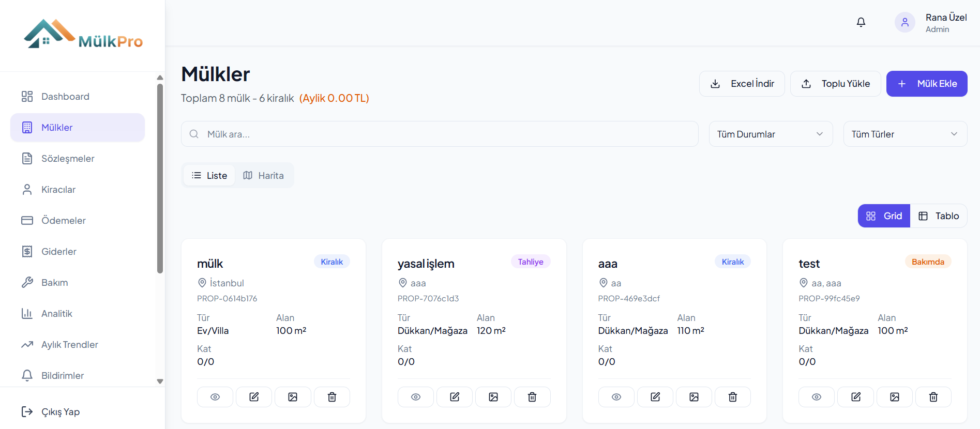Click the notification bell icon in header
The height and width of the screenshot is (429, 980).
(x=861, y=22)
